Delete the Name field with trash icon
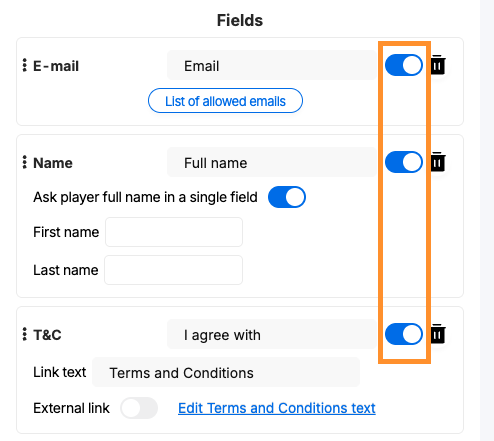The width and height of the screenshot is (494, 441). (x=438, y=162)
